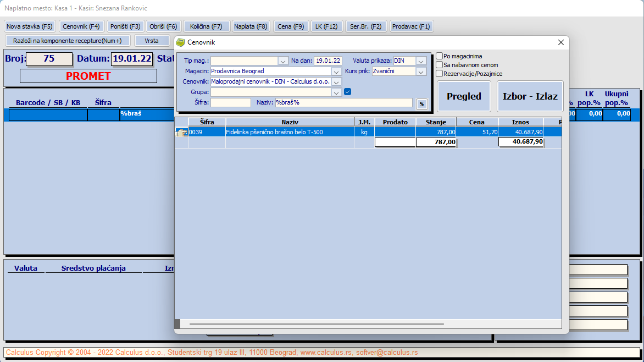Tick the Sa nabavnom cenom checkbox

[x=440, y=65]
